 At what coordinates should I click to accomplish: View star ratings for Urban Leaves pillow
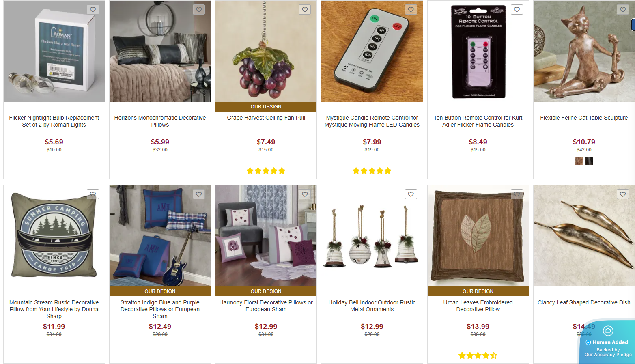point(478,355)
